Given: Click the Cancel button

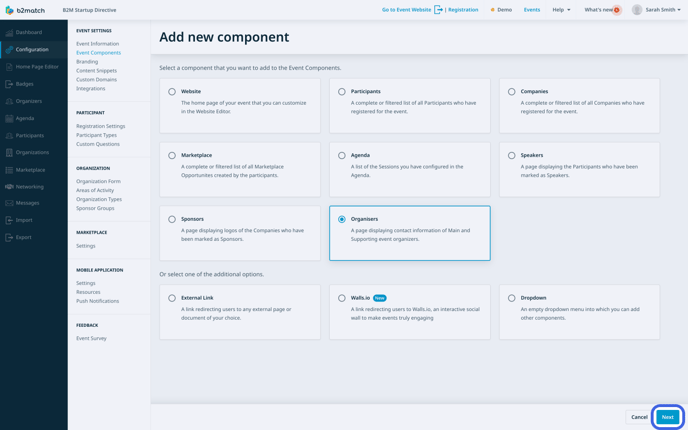Looking at the screenshot, I should tap(639, 417).
